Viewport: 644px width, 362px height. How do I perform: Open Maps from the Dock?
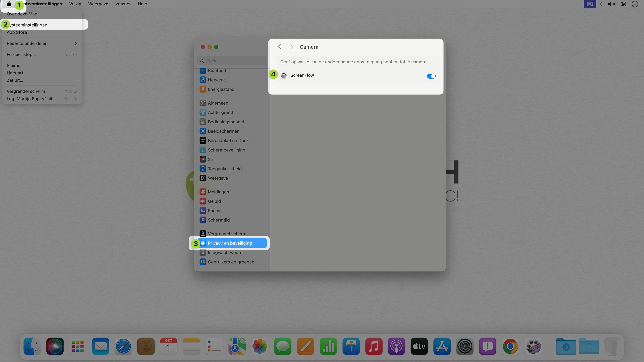pos(237,347)
